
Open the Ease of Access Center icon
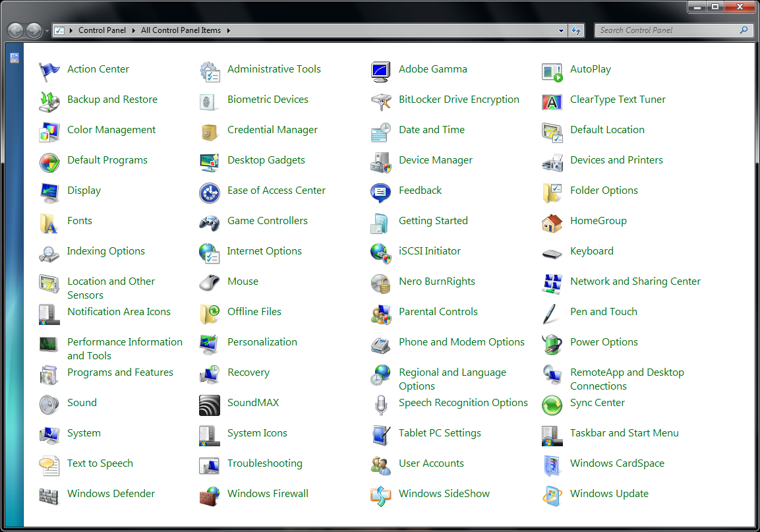(210, 193)
